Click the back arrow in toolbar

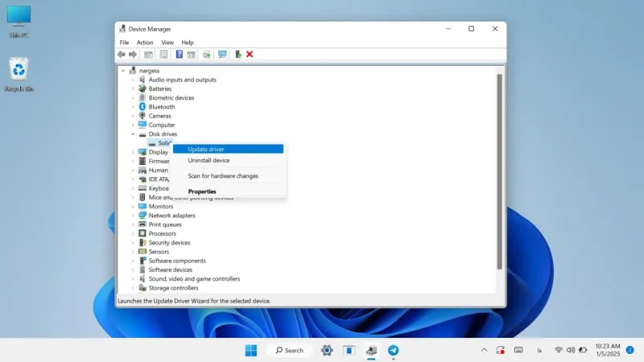pos(122,54)
